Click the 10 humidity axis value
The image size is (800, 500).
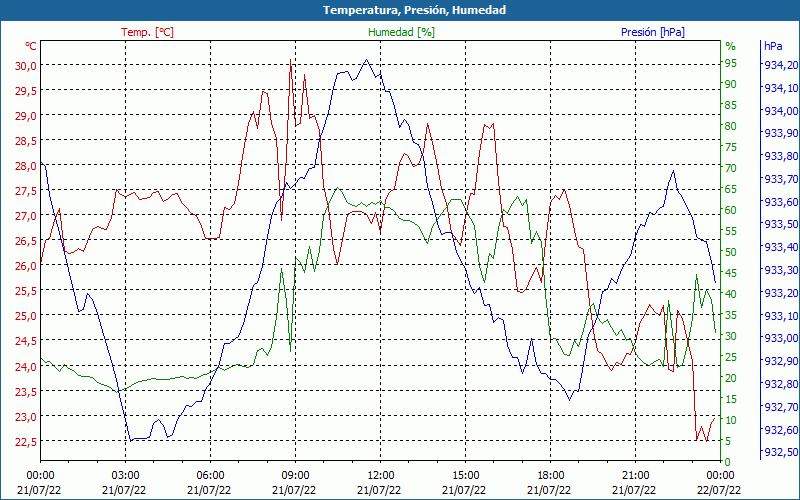pos(731,420)
